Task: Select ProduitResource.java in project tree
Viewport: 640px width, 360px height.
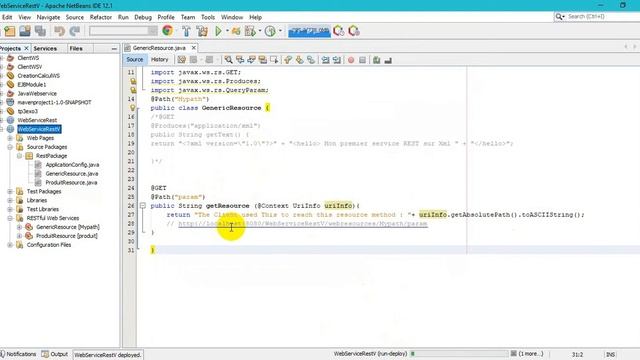Action: pos(71,182)
